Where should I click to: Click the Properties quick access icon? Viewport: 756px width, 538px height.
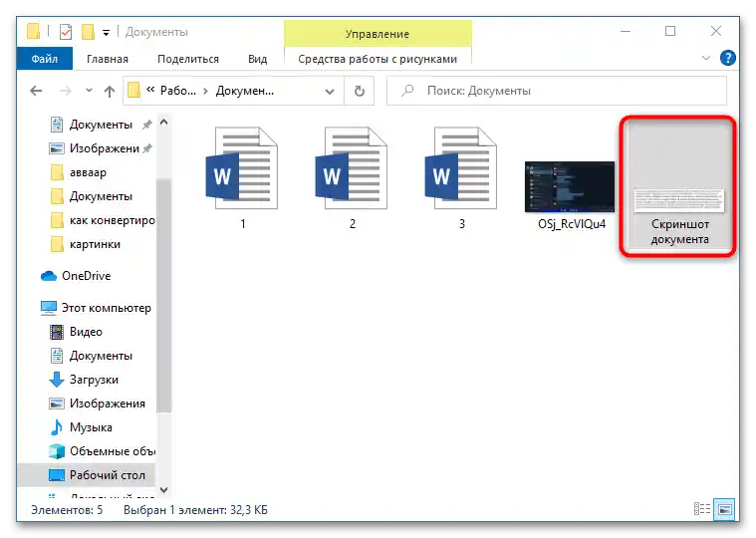66,32
